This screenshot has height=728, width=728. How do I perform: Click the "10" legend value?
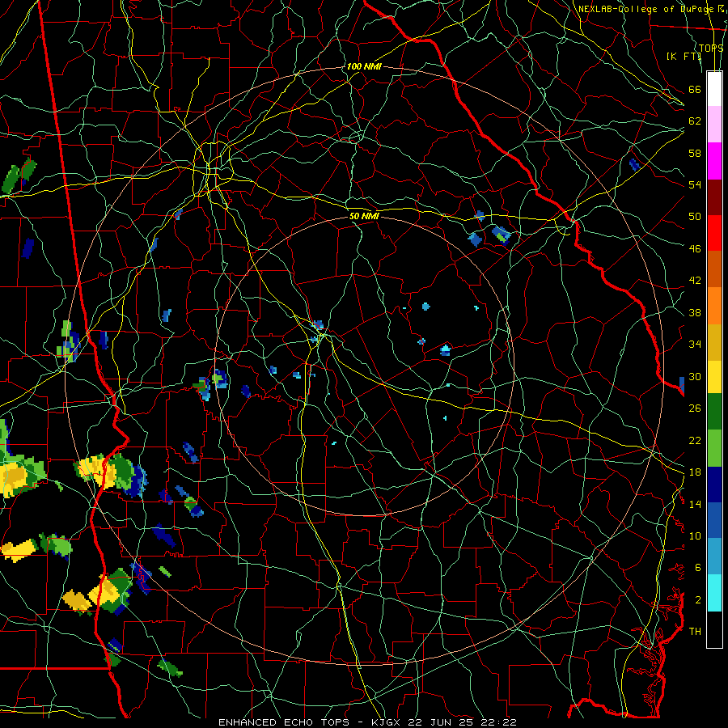[x=695, y=536]
